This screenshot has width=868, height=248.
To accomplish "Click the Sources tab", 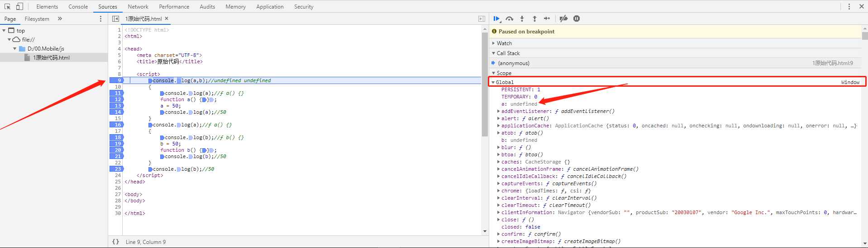I will click(108, 7).
